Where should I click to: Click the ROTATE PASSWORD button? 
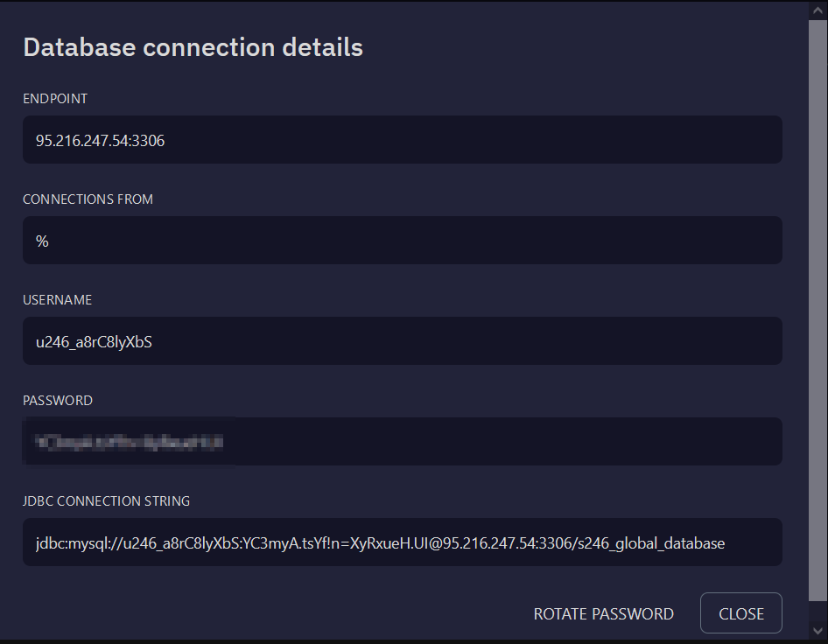pyautogui.click(x=603, y=614)
